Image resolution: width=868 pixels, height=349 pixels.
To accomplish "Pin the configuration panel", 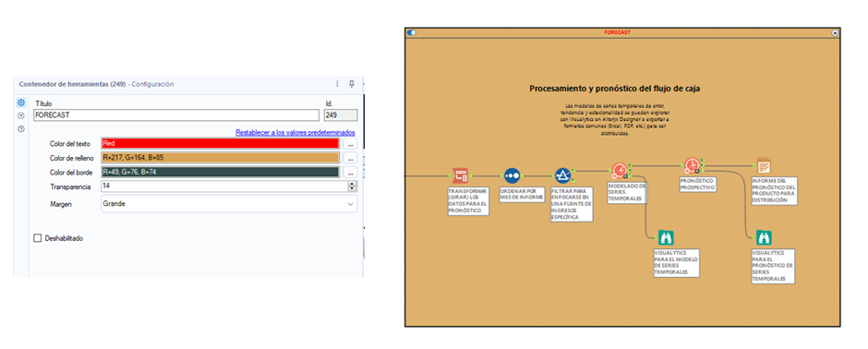I will [352, 84].
